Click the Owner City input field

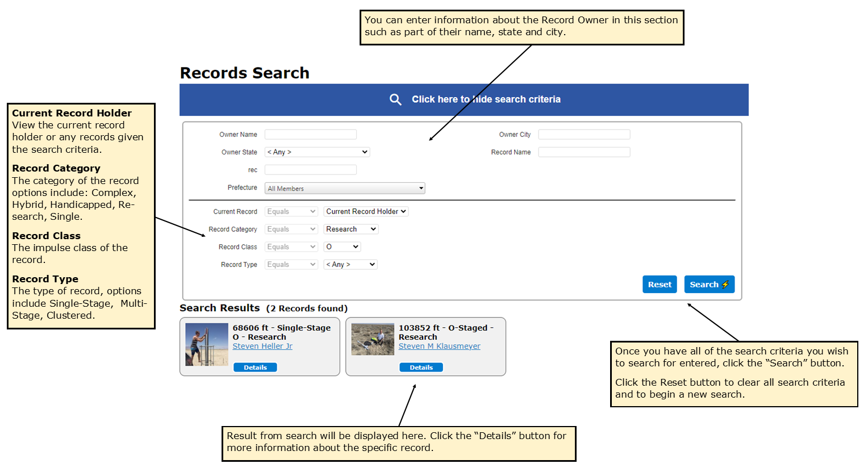(x=584, y=134)
